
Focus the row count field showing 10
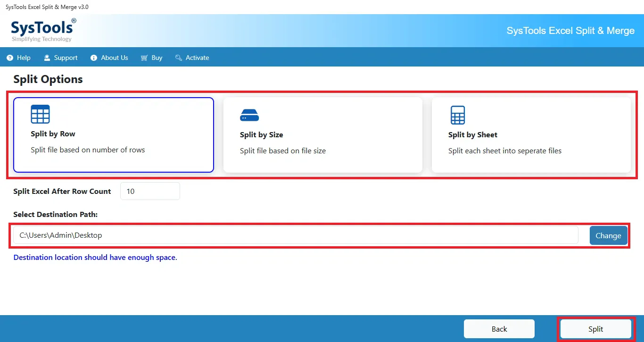(150, 191)
